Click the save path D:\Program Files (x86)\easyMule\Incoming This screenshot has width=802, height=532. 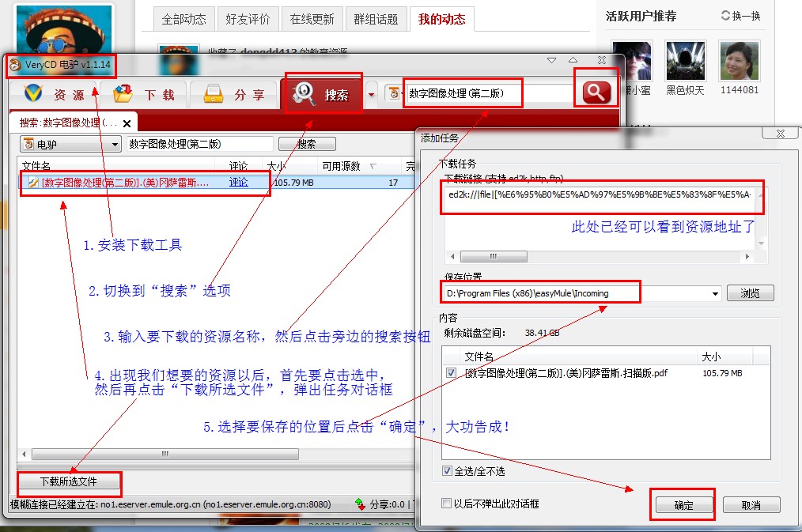[x=528, y=293]
